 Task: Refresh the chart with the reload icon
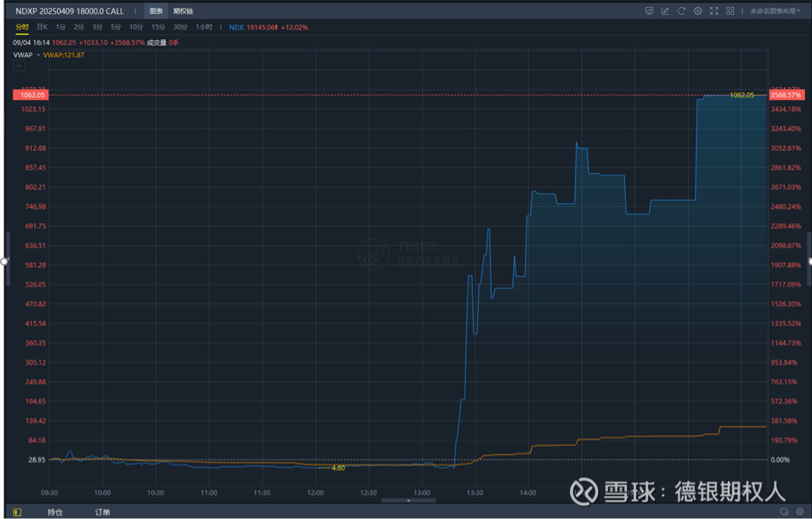pyautogui.click(x=681, y=11)
